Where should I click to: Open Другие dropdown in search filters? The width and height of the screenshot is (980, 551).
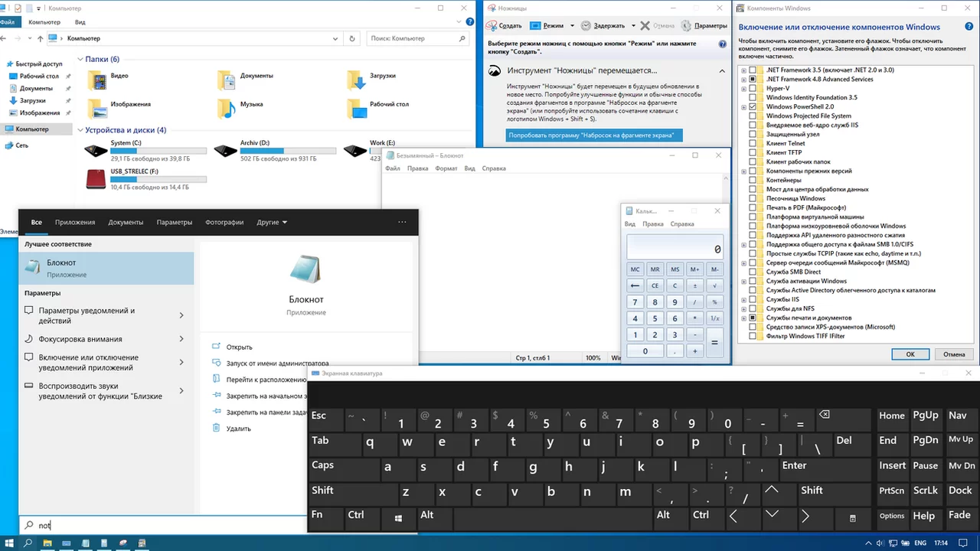click(272, 222)
